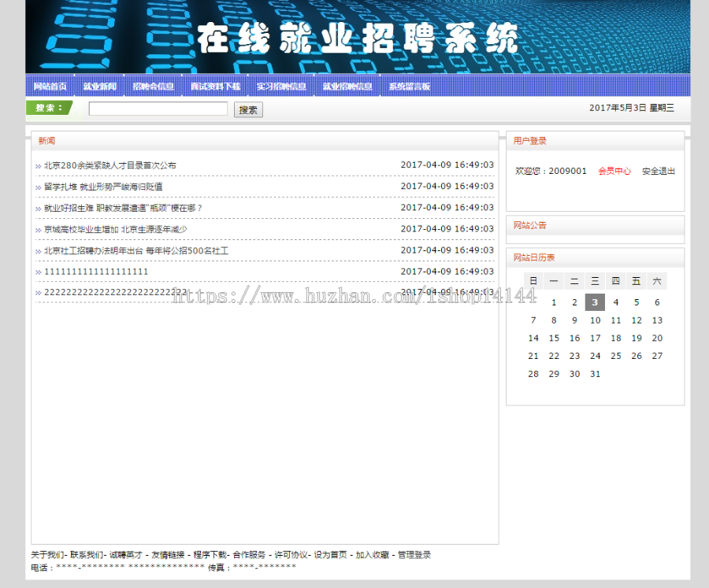Click the 六 weekday column header
Viewport: 709px width, 588px height.
coord(657,281)
